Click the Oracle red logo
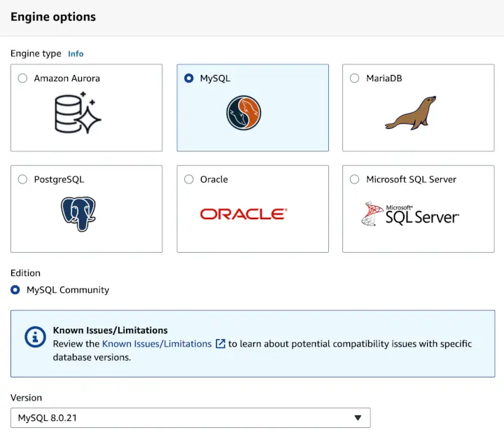 click(244, 214)
